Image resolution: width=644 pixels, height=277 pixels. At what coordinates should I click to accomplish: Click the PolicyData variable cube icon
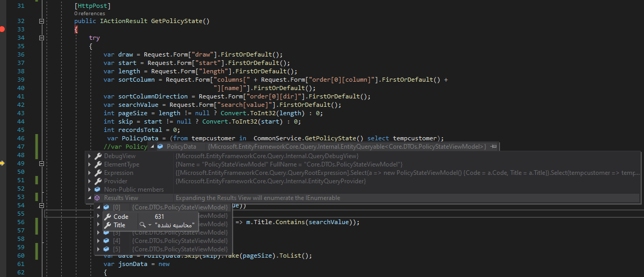(161, 147)
